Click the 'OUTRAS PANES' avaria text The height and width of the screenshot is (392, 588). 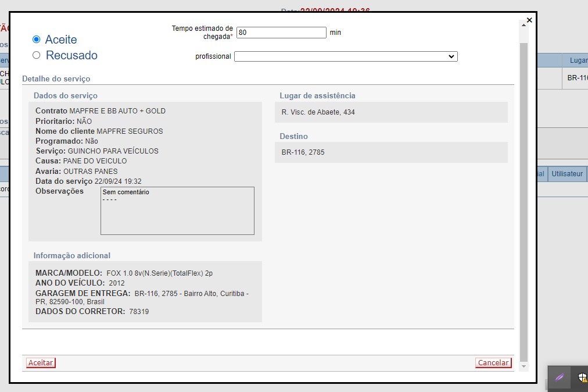point(91,171)
